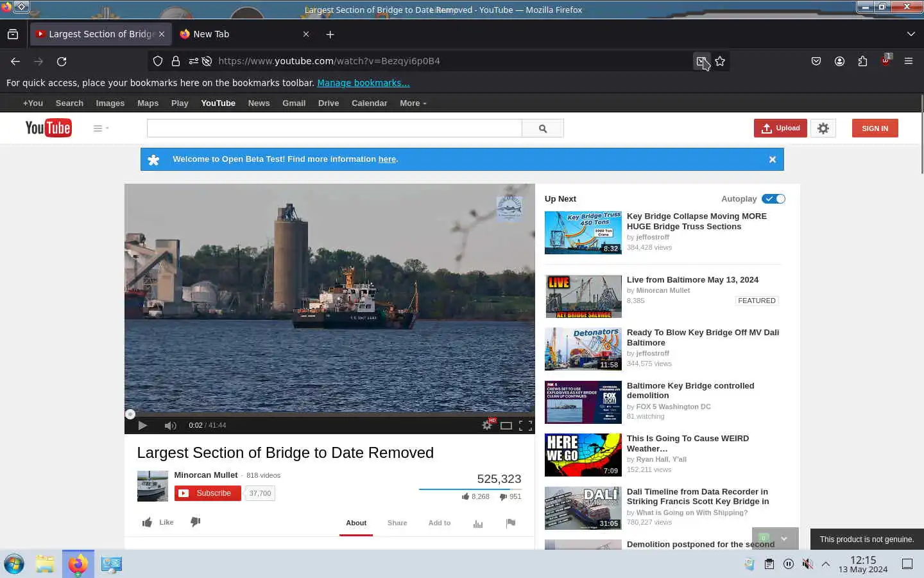The image size is (924, 578).
Task: Click the Minorcan Mullet boat avatar
Action: 153,486
